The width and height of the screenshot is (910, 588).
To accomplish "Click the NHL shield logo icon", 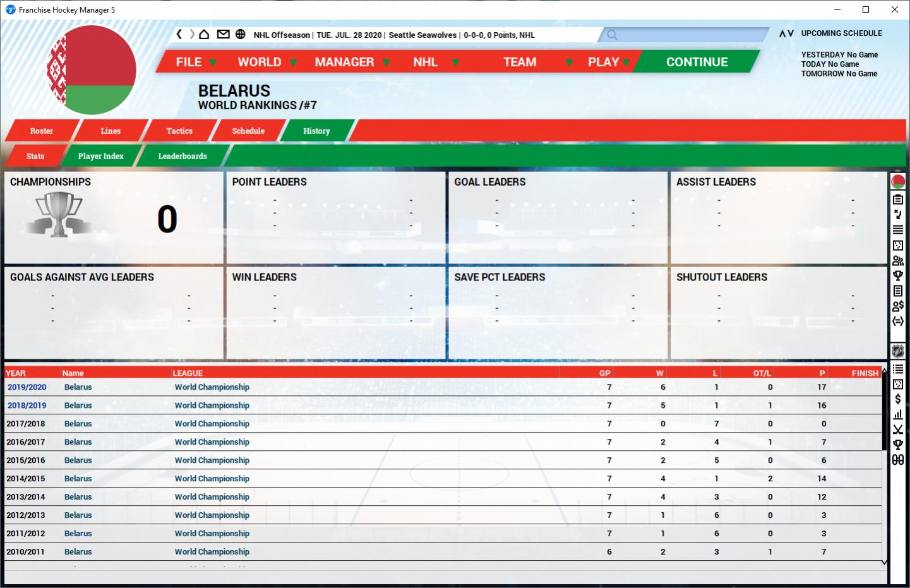I will (x=897, y=351).
